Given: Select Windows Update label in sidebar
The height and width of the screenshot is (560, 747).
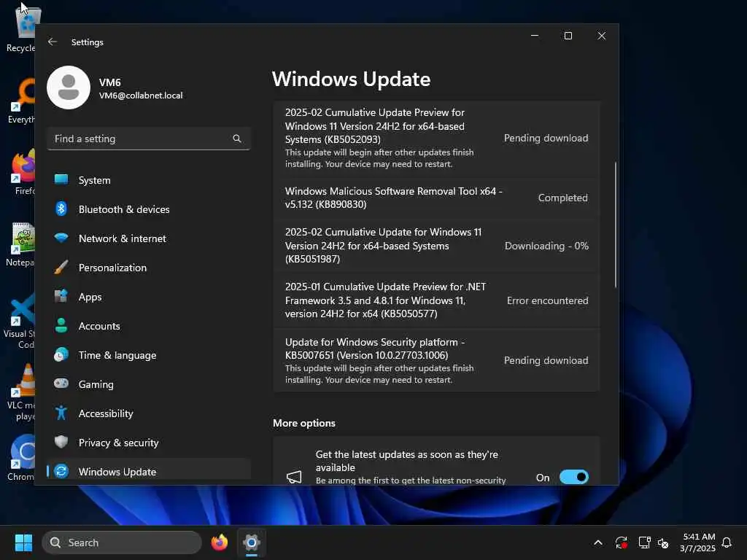Looking at the screenshot, I should pyautogui.click(x=117, y=472).
